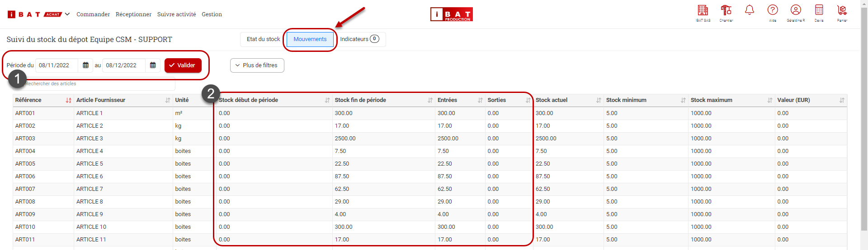This screenshot has width=868, height=250.
Task: Open the end date calendar picker
Action: point(153,65)
